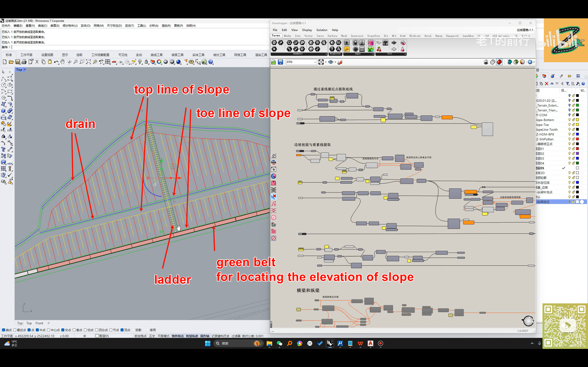Uncheck the 中点 osnap checkbox
The width and height of the screenshot is (588, 367).
37,330
